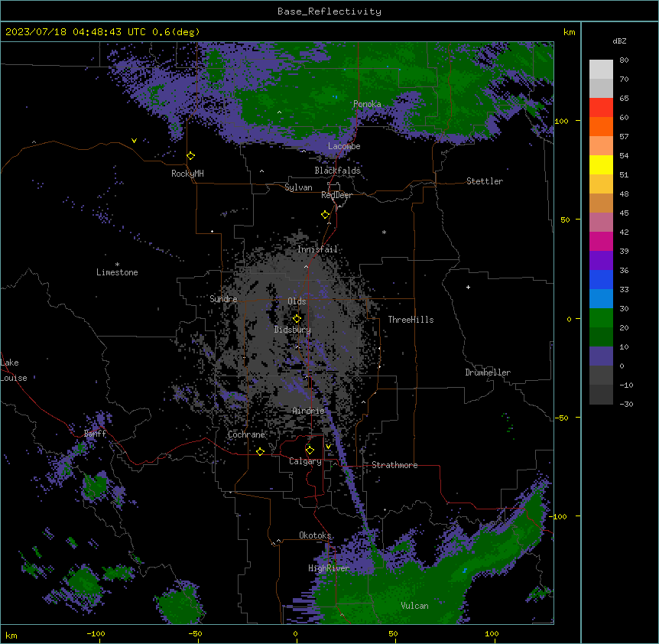
Task: Click the Olds city label
Action: pos(297,301)
